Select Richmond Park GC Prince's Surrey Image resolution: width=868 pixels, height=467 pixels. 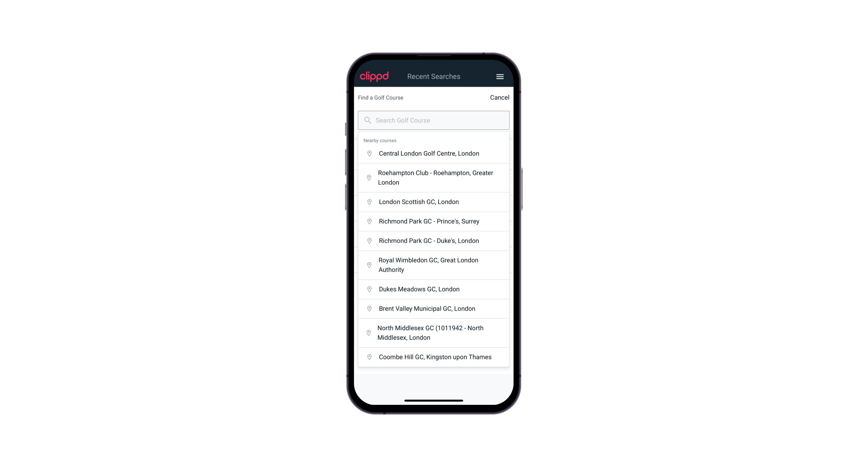click(434, 221)
